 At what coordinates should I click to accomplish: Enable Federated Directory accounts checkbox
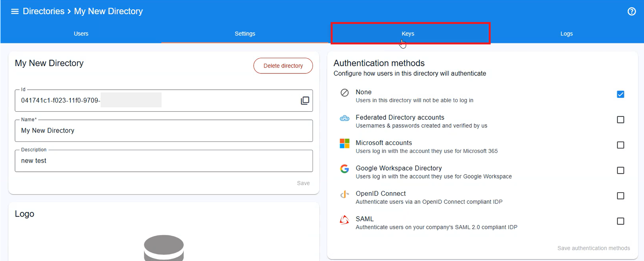[x=620, y=119]
